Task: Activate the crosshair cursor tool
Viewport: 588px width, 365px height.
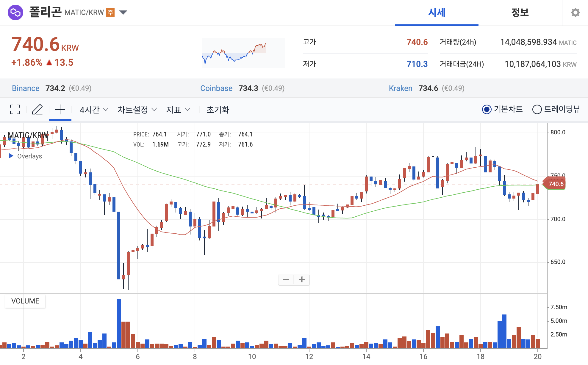Action: [x=60, y=110]
